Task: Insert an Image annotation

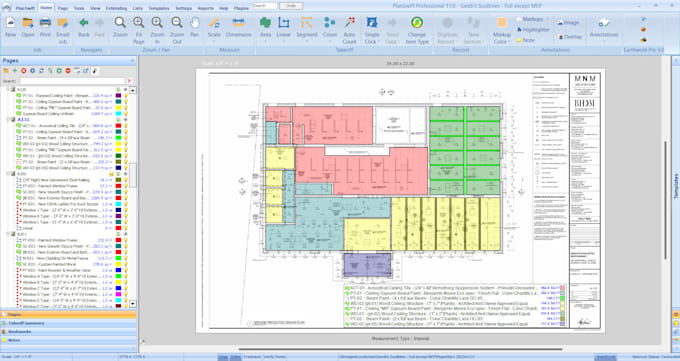Action: pyautogui.click(x=568, y=23)
